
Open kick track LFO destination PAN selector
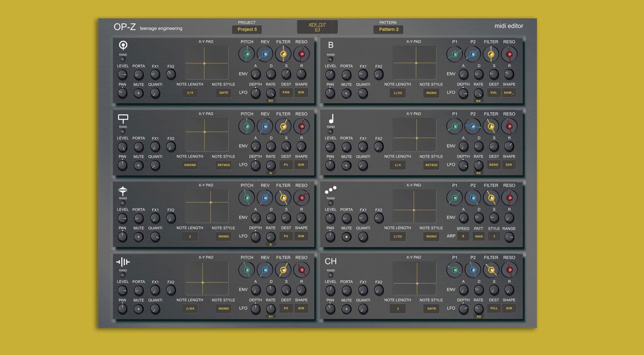(286, 92)
